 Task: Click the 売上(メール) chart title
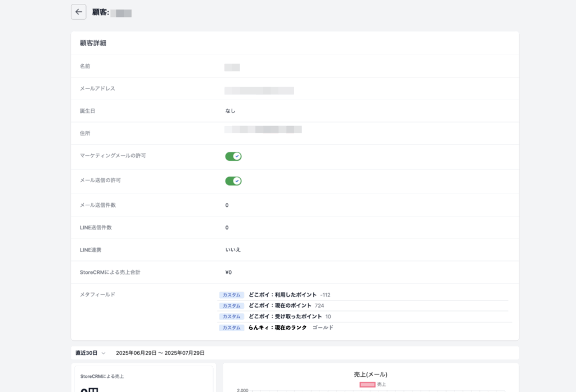click(x=370, y=375)
